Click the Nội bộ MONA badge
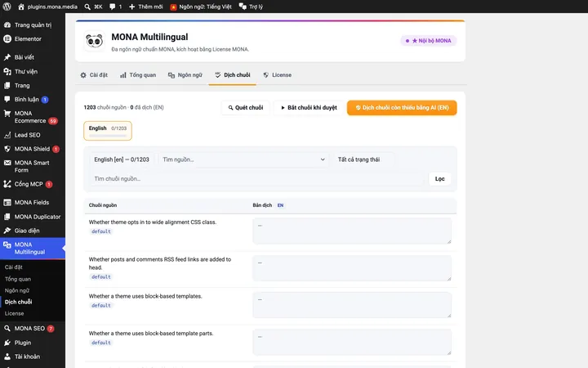Image resolution: width=588 pixels, height=368 pixels. (x=428, y=41)
